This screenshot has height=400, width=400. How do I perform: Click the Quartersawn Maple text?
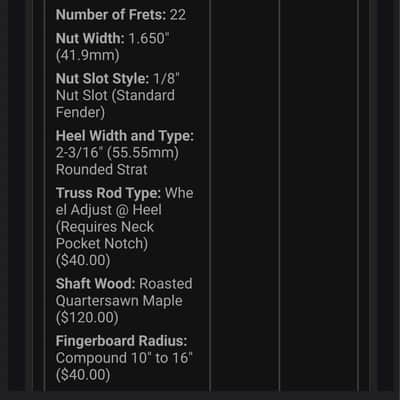[119, 301]
